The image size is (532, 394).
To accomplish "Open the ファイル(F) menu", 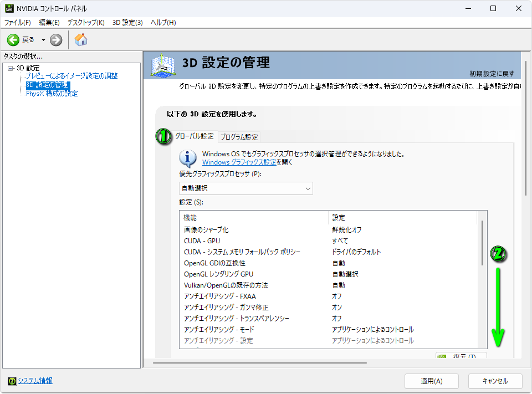I will (x=18, y=22).
